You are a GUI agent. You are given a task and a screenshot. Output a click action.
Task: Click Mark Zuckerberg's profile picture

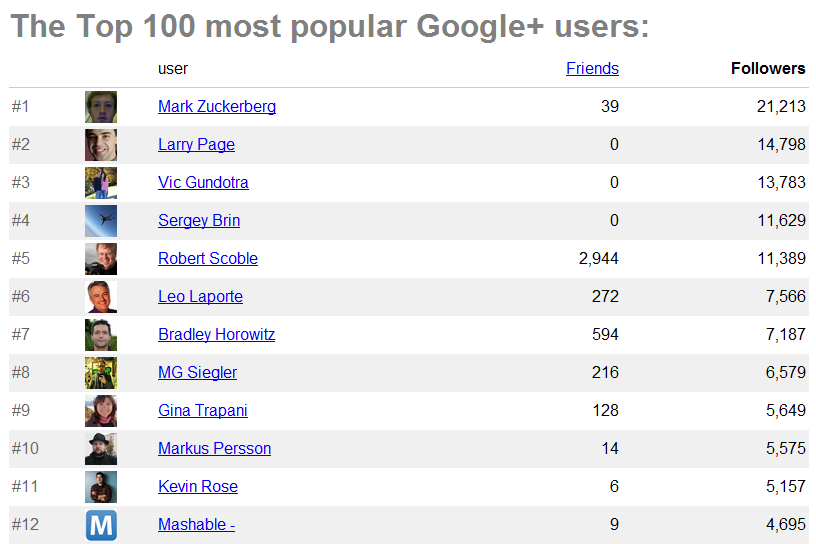101,107
